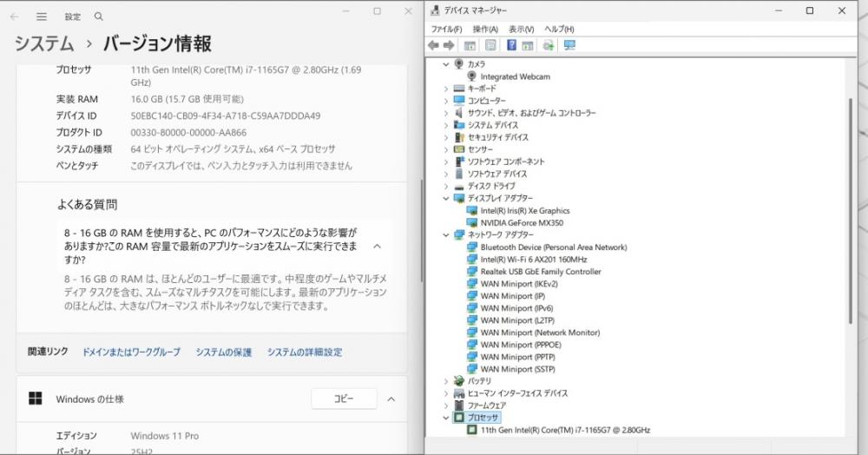The height and width of the screenshot is (455, 868).
Task: Click the Device Manager vertical scrollbar
Action: pos(851,210)
